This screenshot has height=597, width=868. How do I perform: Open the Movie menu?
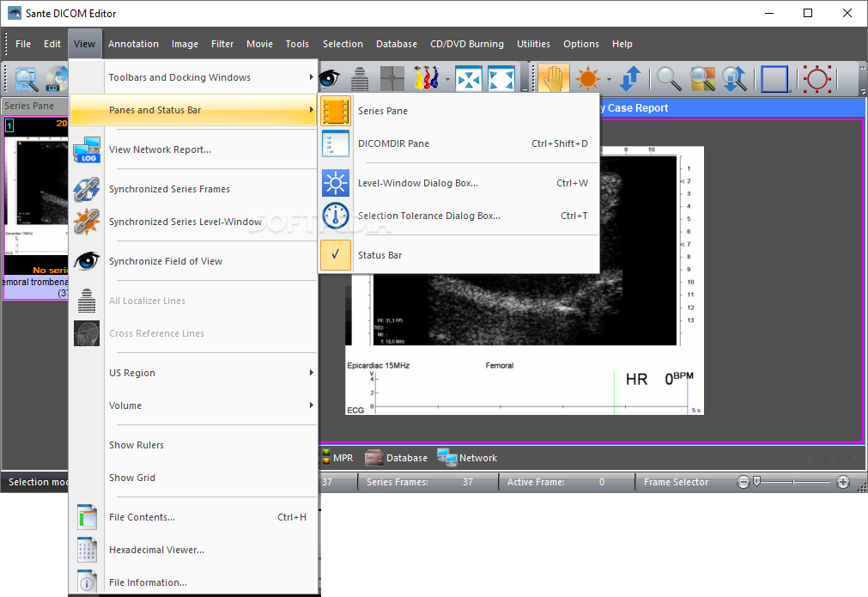coord(259,44)
